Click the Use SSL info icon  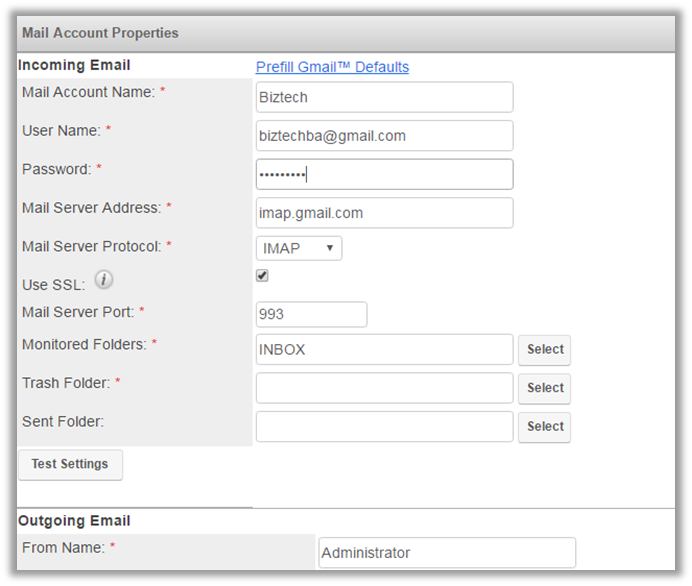click(103, 280)
